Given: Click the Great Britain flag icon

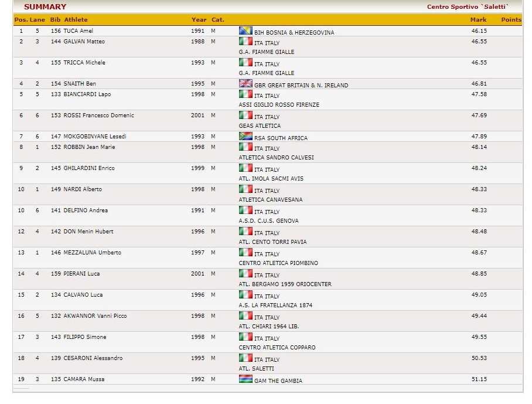Looking at the screenshot, I should click(x=245, y=84).
